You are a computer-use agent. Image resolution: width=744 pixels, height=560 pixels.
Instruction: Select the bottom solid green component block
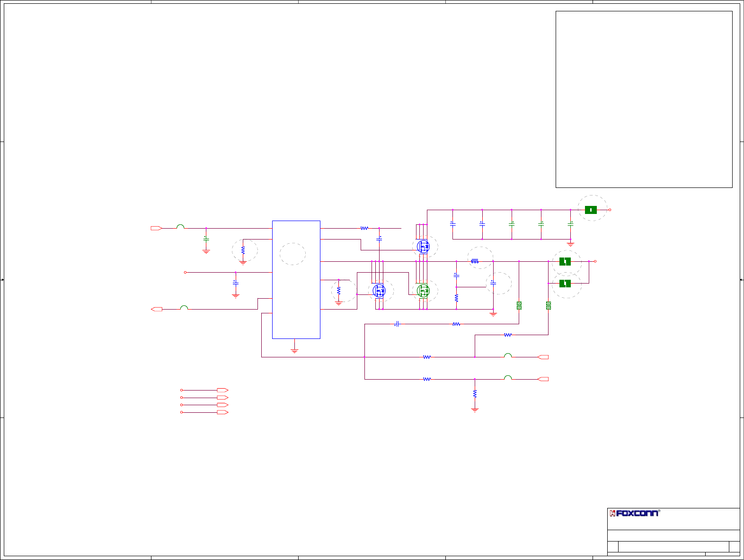coord(565,284)
